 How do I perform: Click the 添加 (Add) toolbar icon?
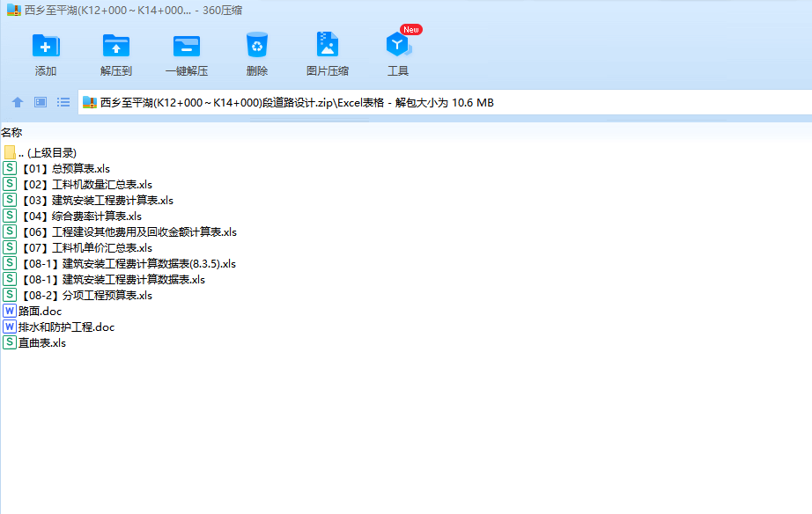point(46,46)
